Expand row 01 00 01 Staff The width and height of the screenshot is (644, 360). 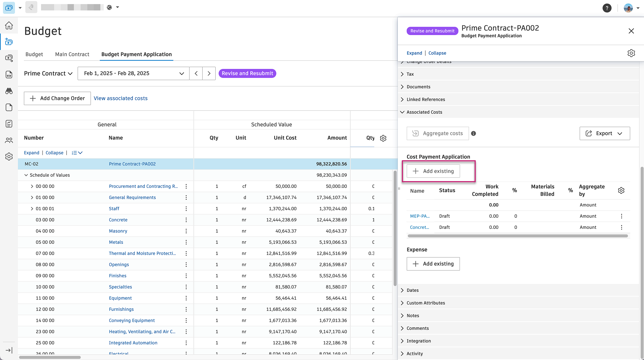pos(32,209)
